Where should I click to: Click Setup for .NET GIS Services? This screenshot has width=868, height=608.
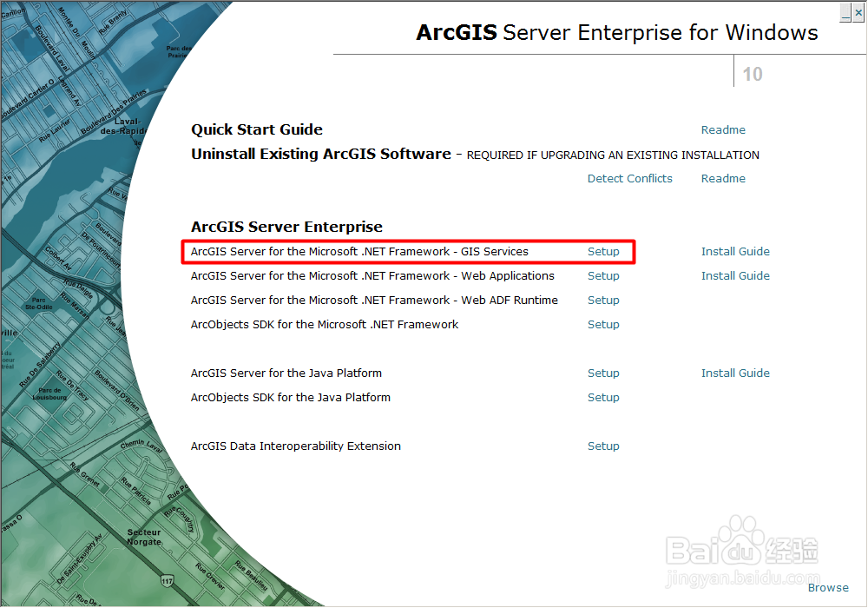(603, 252)
